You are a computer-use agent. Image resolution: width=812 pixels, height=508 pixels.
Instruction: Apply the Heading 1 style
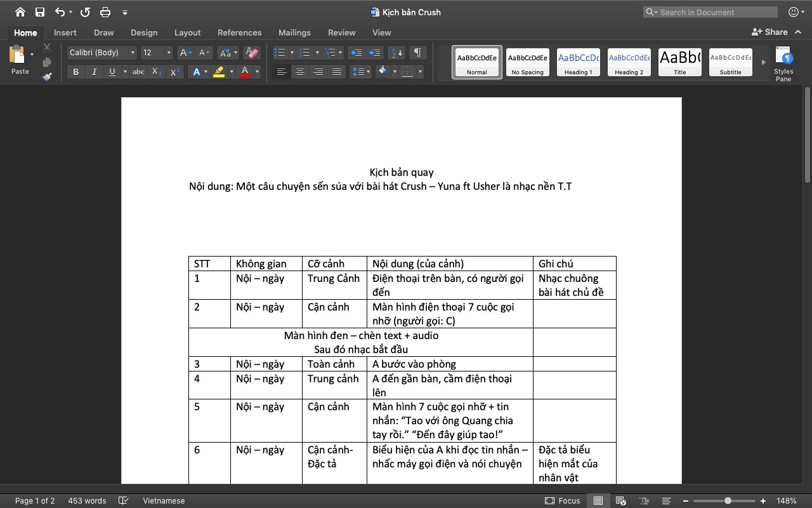point(579,62)
